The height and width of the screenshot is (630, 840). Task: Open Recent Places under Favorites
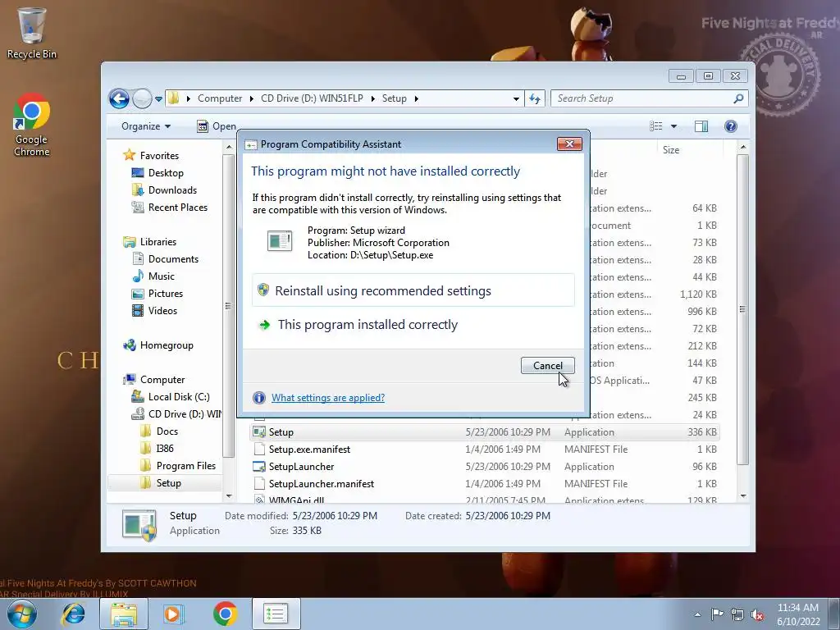(177, 208)
